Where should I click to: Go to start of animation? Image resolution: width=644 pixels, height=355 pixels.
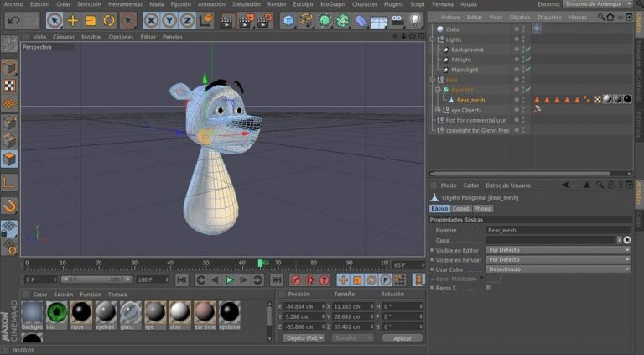coord(181,280)
